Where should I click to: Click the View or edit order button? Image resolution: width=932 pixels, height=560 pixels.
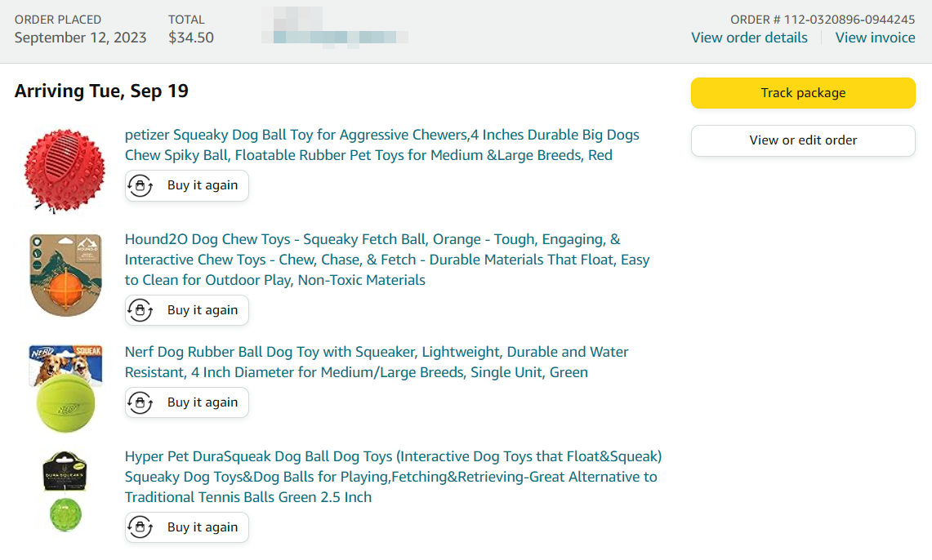pos(803,140)
